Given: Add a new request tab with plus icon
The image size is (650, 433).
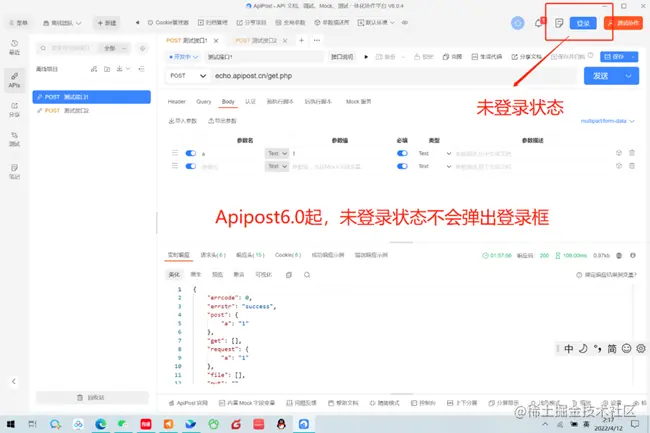Looking at the screenshot, I should click(301, 40).
